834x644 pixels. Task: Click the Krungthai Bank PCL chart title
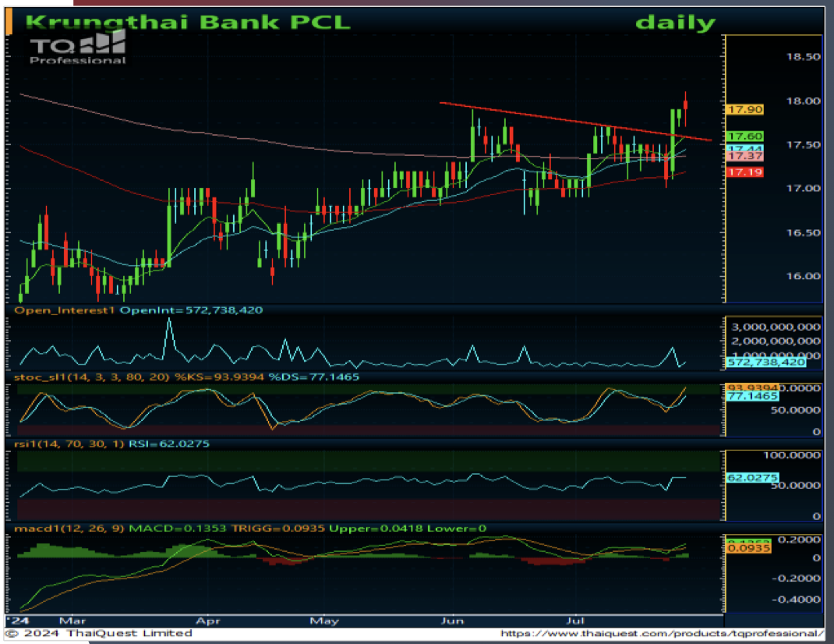[188, 23]
